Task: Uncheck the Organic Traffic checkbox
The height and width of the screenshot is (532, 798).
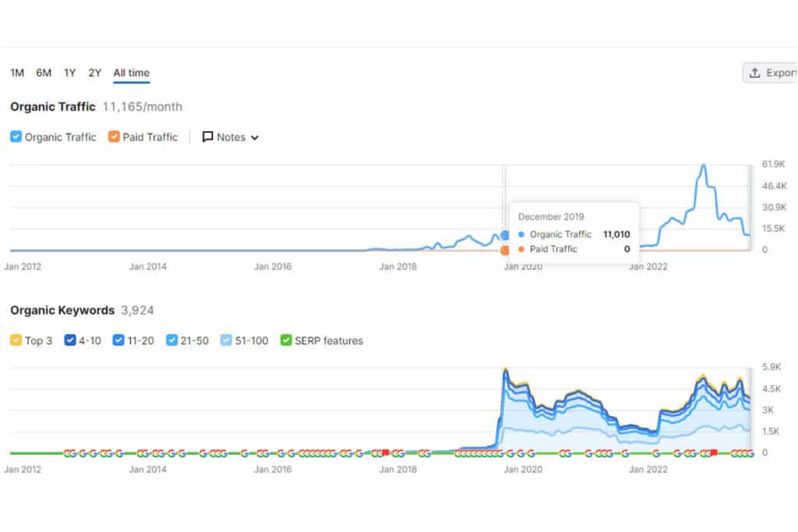Action: [x=16, y=137]
